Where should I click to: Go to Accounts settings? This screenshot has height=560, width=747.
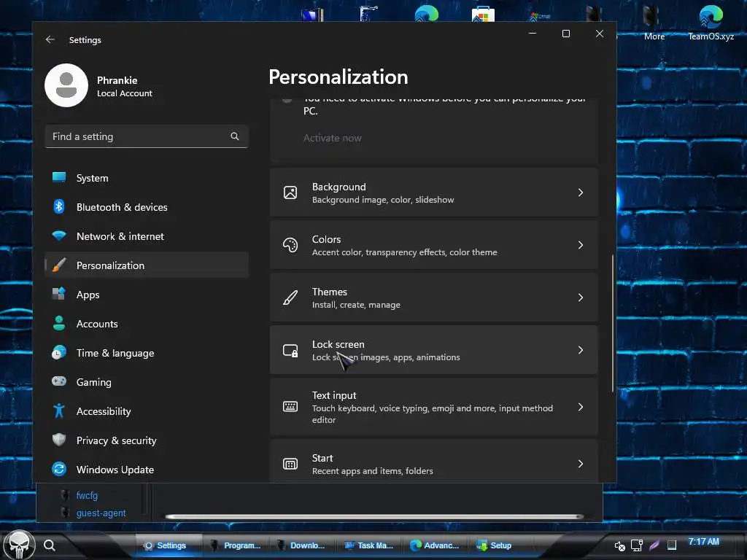[146, 324]
